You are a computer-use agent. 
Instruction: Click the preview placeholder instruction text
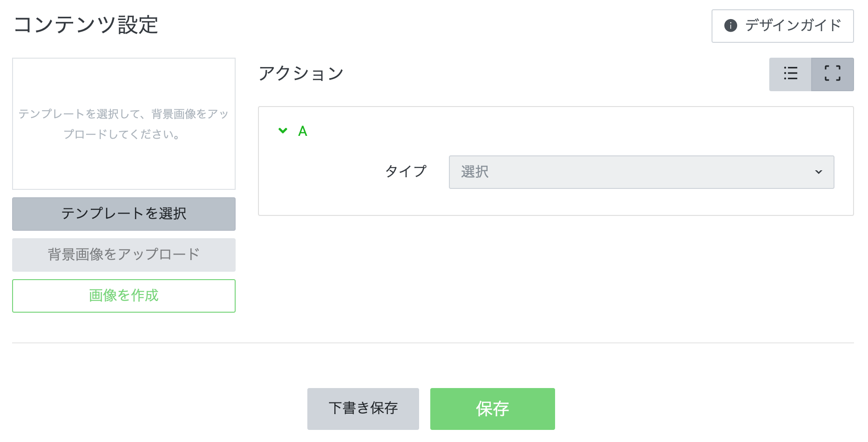click(124, 124)
